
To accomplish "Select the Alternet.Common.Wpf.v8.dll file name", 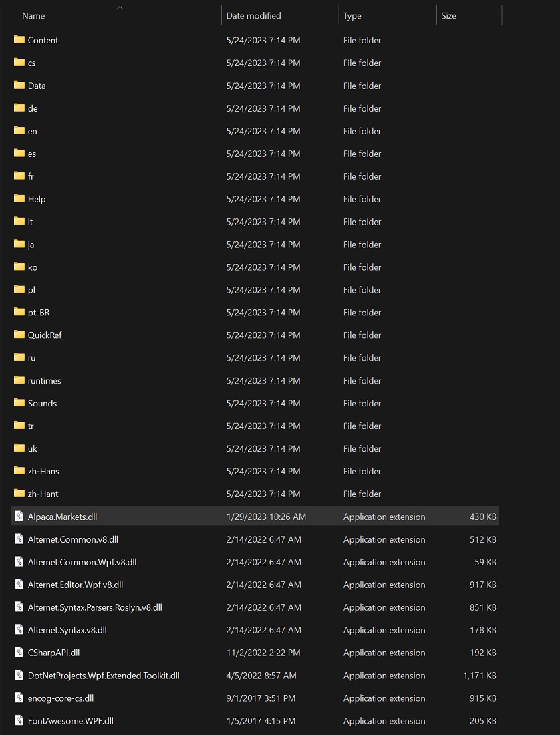I will (82, 561).
